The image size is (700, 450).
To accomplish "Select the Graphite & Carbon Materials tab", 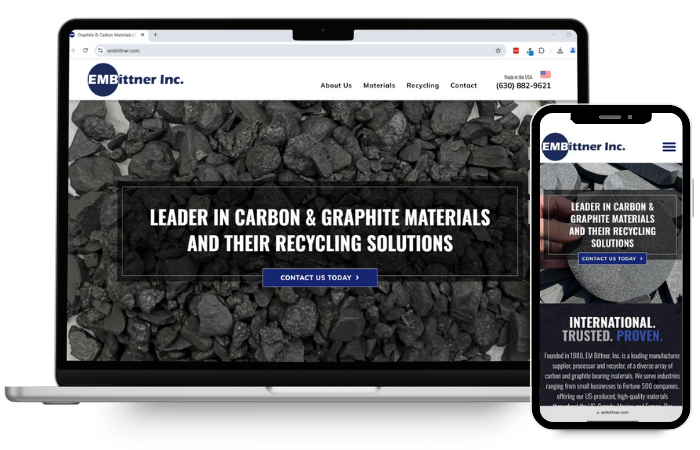I will [x=106, y=35].
